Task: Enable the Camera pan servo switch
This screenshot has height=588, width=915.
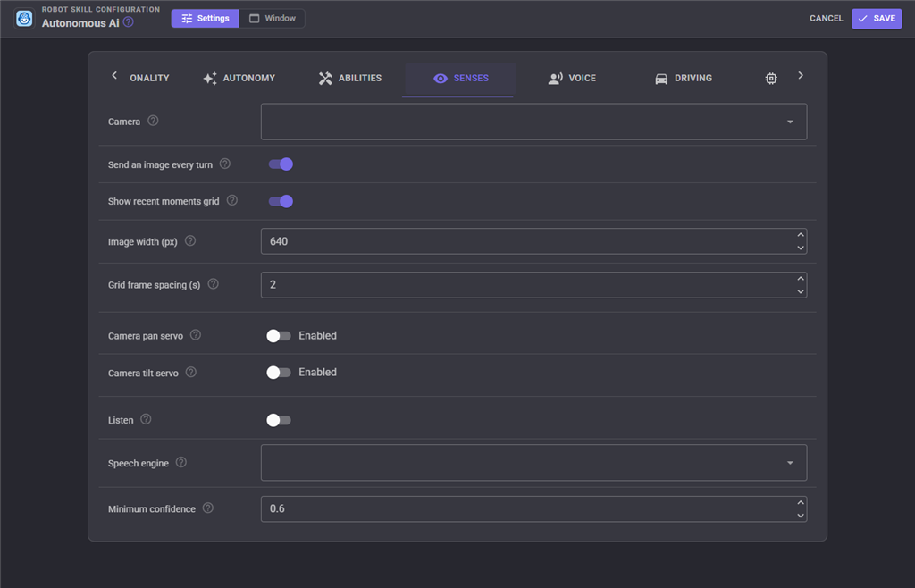Action: 279,336
